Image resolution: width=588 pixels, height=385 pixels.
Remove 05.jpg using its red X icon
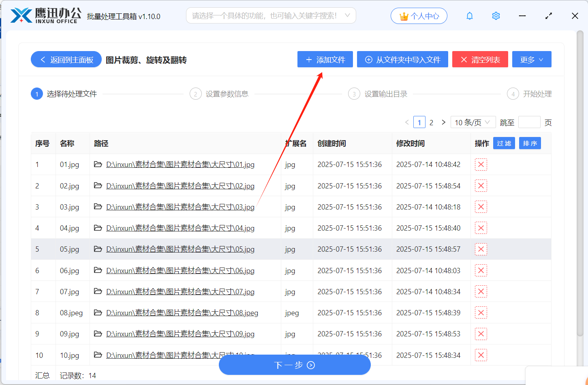pyautogui.click(x=481, y=249)
